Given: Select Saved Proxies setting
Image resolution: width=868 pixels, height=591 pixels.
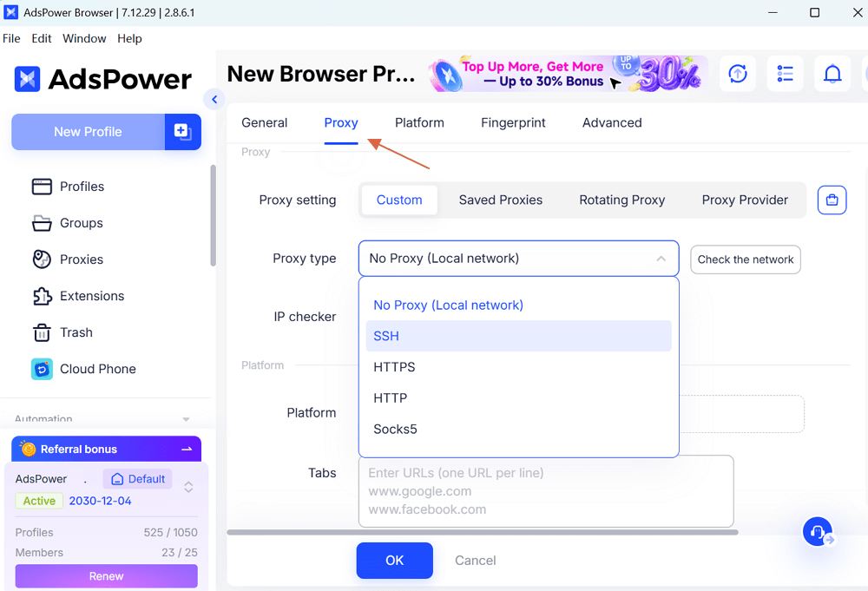Looking at the screenshot, I should tap(501, 200).
